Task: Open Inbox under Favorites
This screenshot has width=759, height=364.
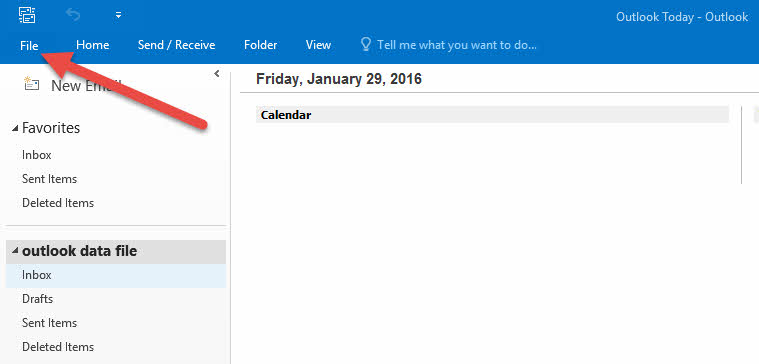Action: click(37, 155)
